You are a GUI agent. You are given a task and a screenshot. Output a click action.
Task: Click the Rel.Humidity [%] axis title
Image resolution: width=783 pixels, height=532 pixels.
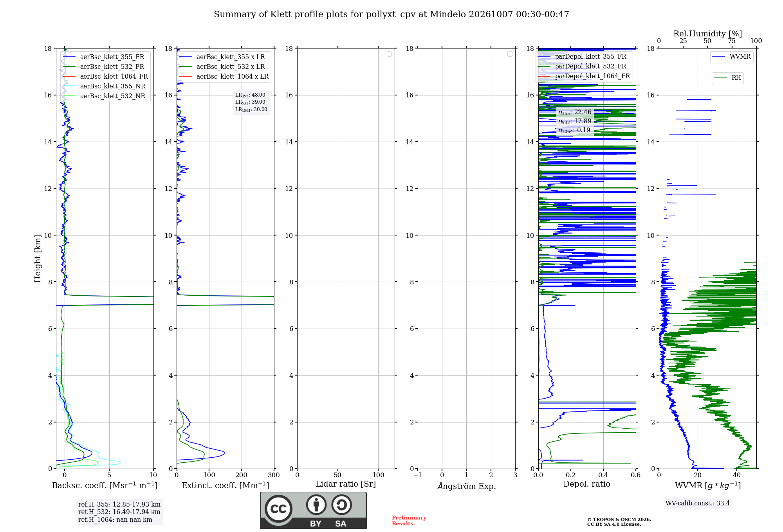(x=708, y=34)
